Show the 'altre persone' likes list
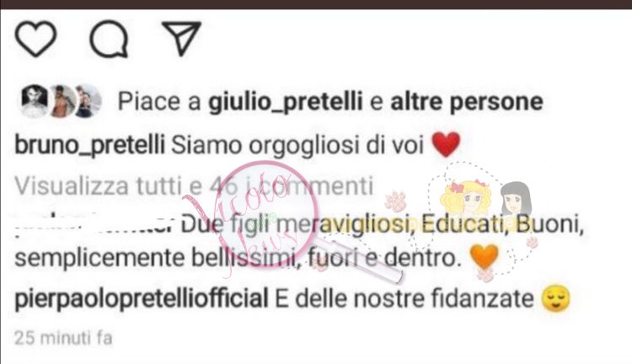Viewport: 632px width, 364px height. pos(466,101)
